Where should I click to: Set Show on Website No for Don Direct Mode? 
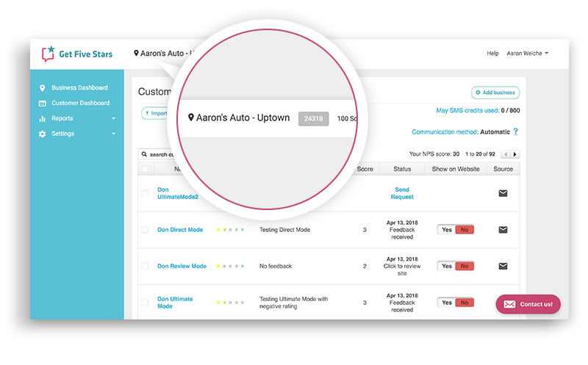tap(465, 230)
